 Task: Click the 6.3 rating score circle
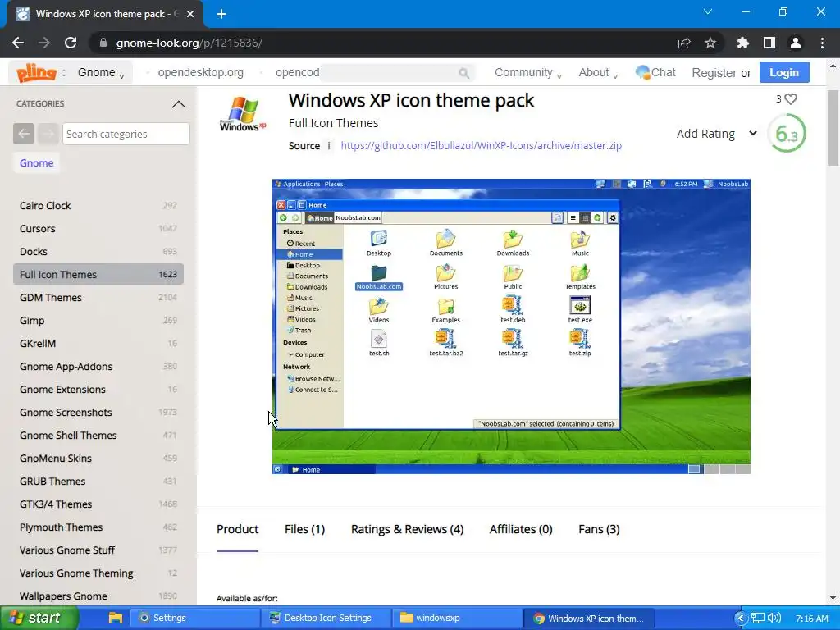click(x=787, y=134)
